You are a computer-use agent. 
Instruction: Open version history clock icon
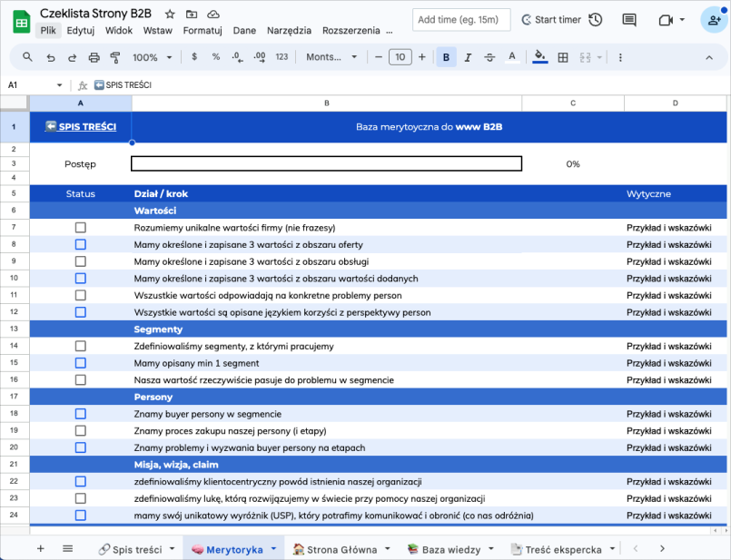[x=595, y=20]
